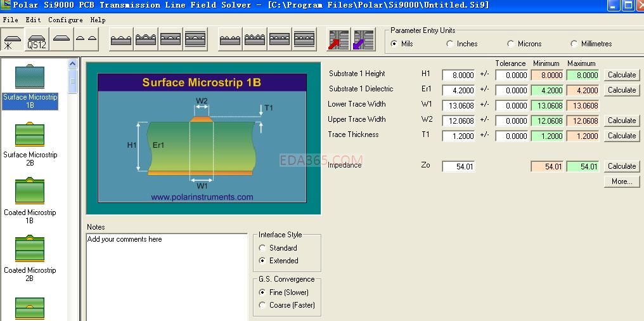Calculate Trace Thickness T1
Screen dimensions: 644x321
(622, 136)
